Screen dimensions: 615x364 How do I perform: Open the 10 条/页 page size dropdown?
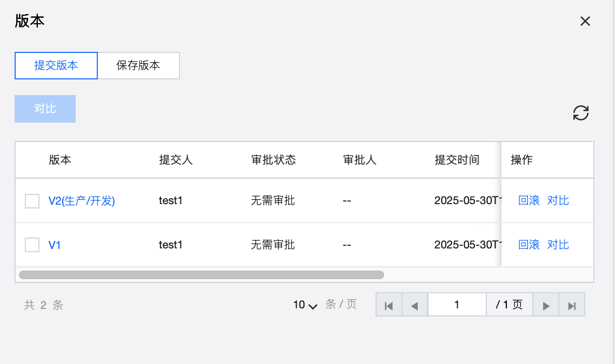[305, 305]
